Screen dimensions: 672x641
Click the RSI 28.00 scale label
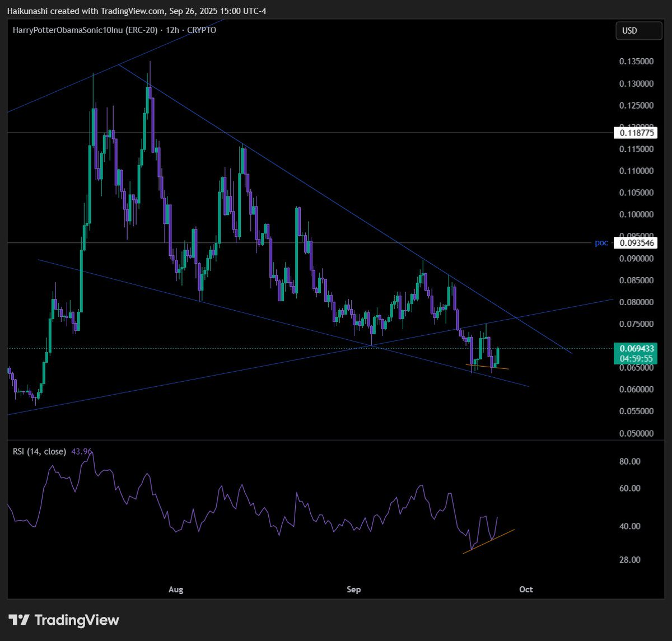point(629,560)
